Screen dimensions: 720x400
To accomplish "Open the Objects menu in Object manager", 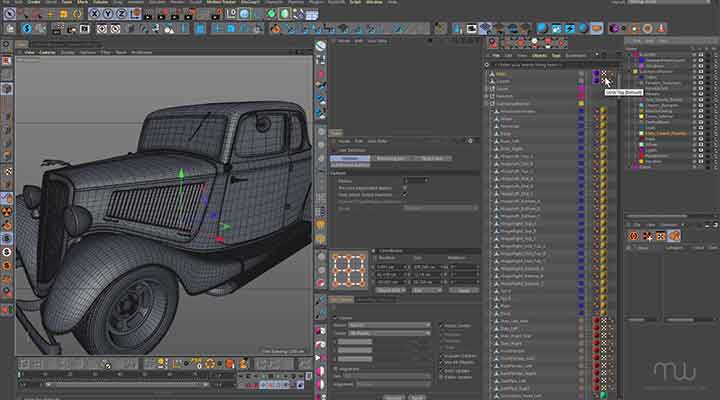I will [x=539, y=56].
